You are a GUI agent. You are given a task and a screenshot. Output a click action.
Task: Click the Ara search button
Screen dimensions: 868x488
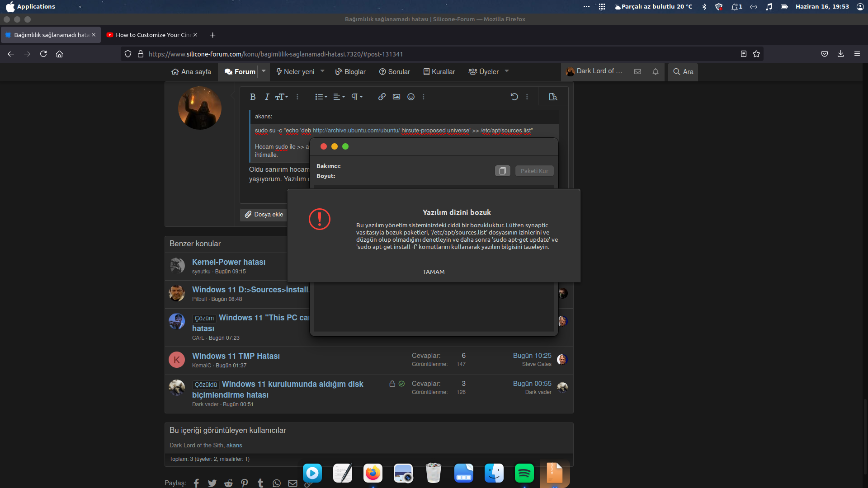pos(683,72)
